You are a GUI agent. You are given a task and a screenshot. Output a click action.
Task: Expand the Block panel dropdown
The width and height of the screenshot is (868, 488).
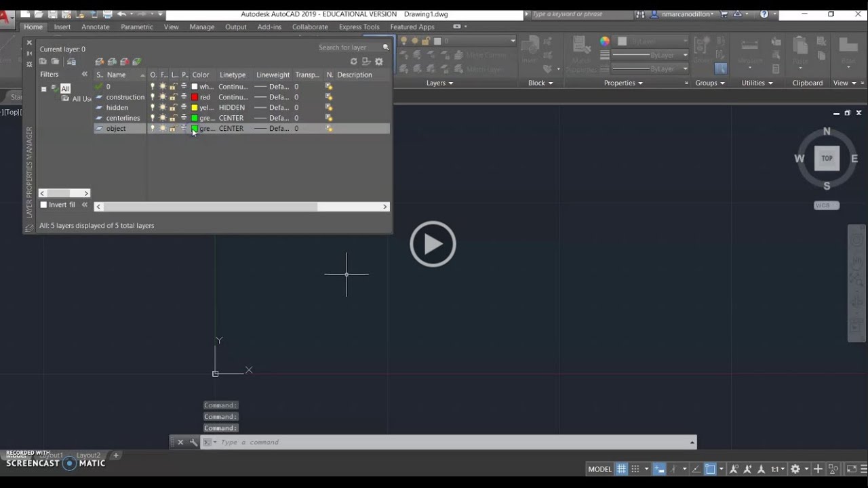pos(540,83)
